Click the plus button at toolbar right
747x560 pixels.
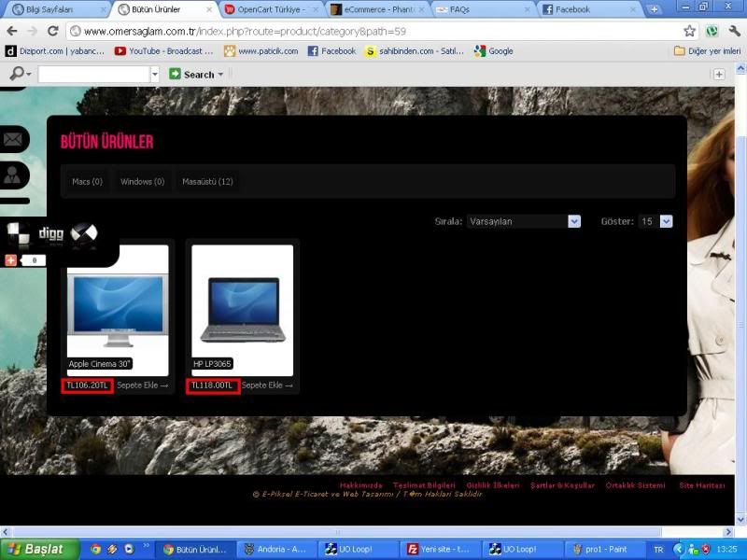click(719, 75)
